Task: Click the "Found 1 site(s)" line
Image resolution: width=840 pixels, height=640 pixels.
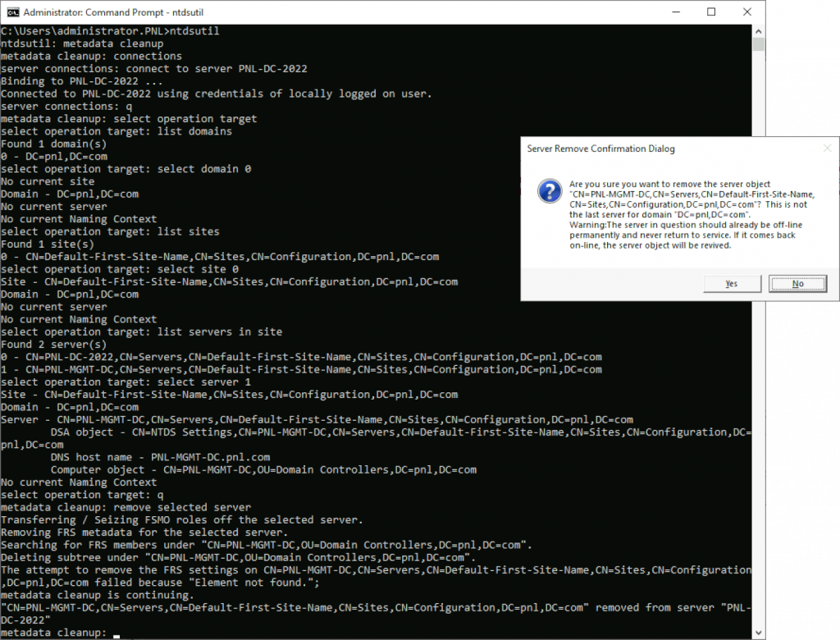Action: (x=47, y=245)
